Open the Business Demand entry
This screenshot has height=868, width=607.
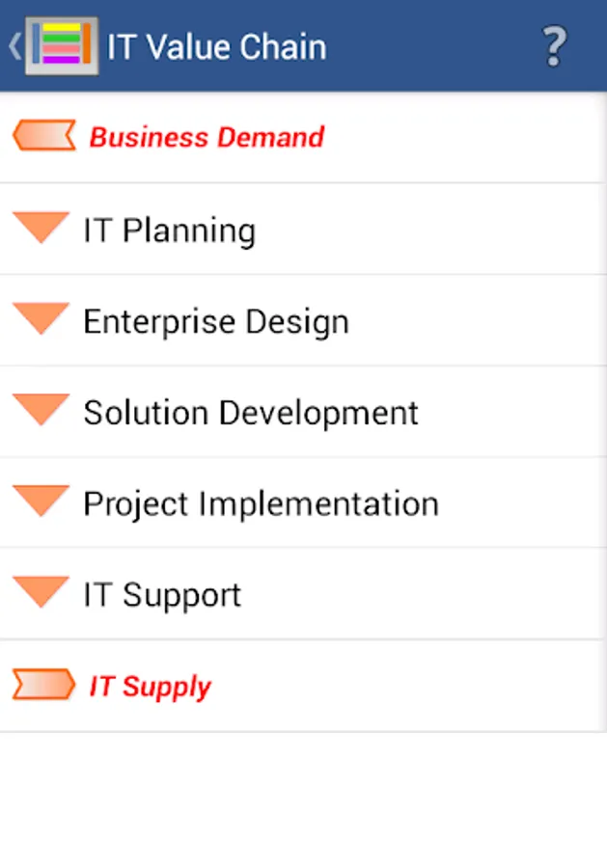coord(206,137)
